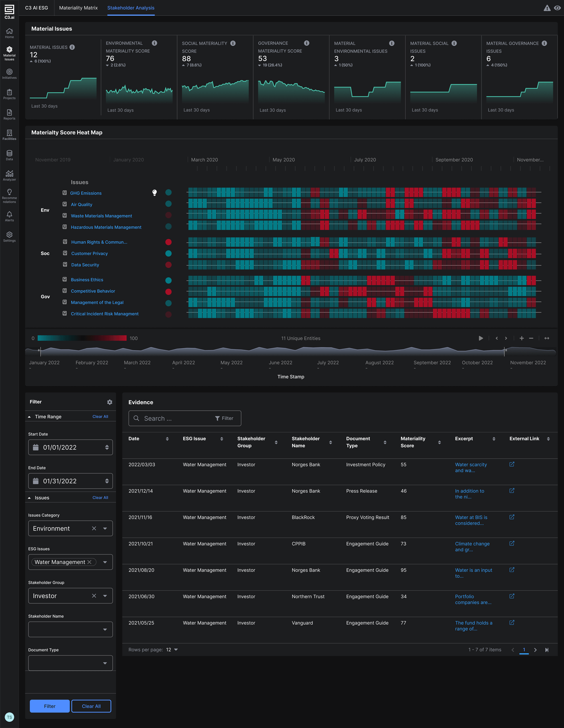Open the Filter panel settings gear
The height and width of the screenshot is (728, 564).
tap(110, 402)
